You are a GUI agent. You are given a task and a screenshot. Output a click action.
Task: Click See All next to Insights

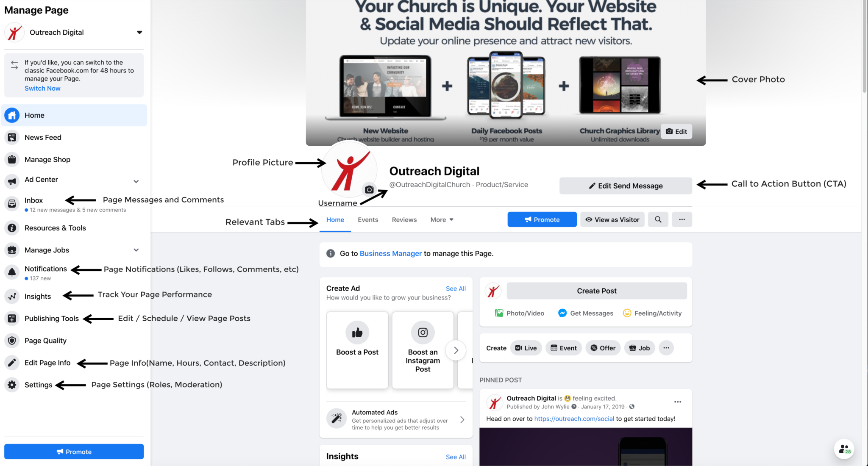pos(456,457)
